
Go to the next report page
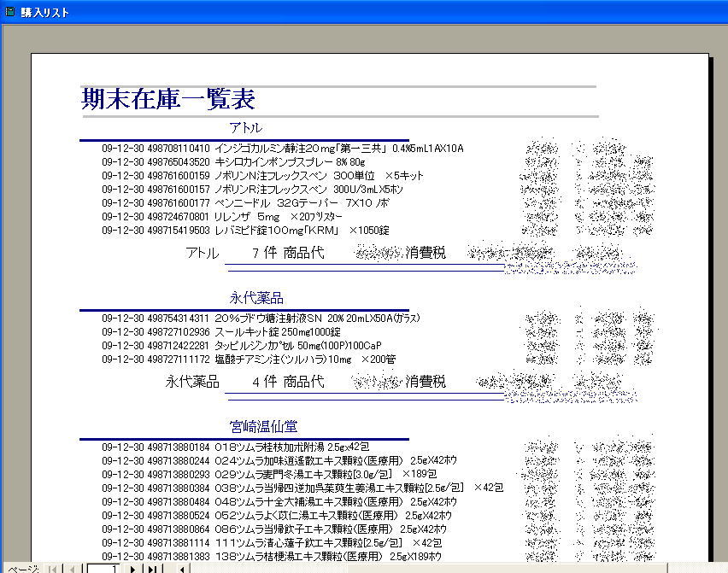click(x=132, y=569)
